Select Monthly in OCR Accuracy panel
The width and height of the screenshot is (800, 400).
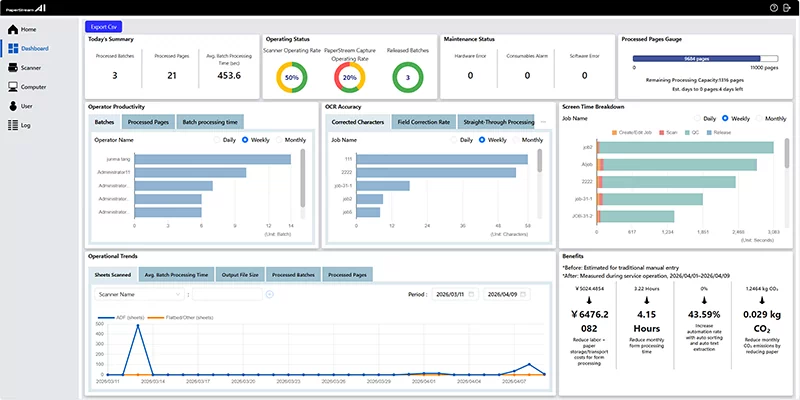521,141
